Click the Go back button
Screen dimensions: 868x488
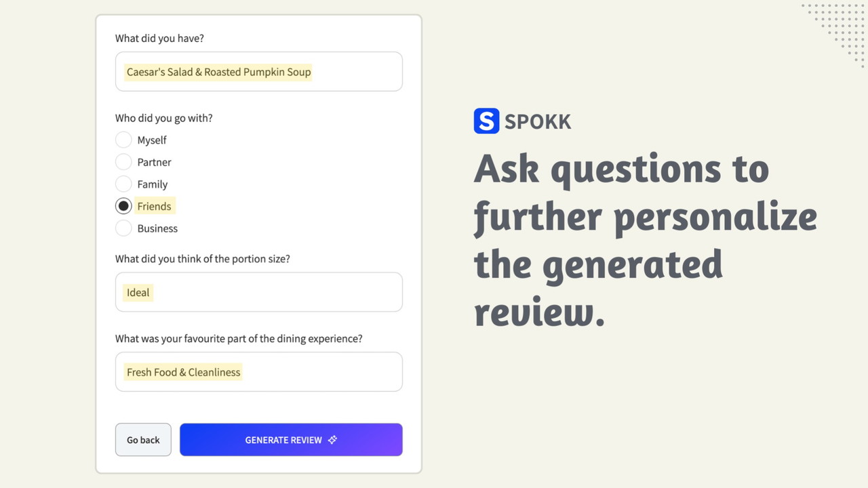click(143, 440)
